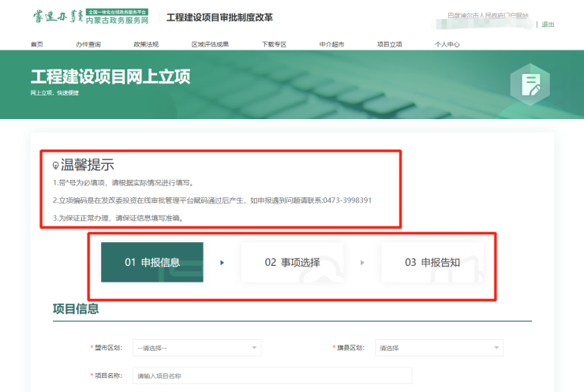
Task: Switch to step 02 事项选择
Action: (x=292, y=263)
